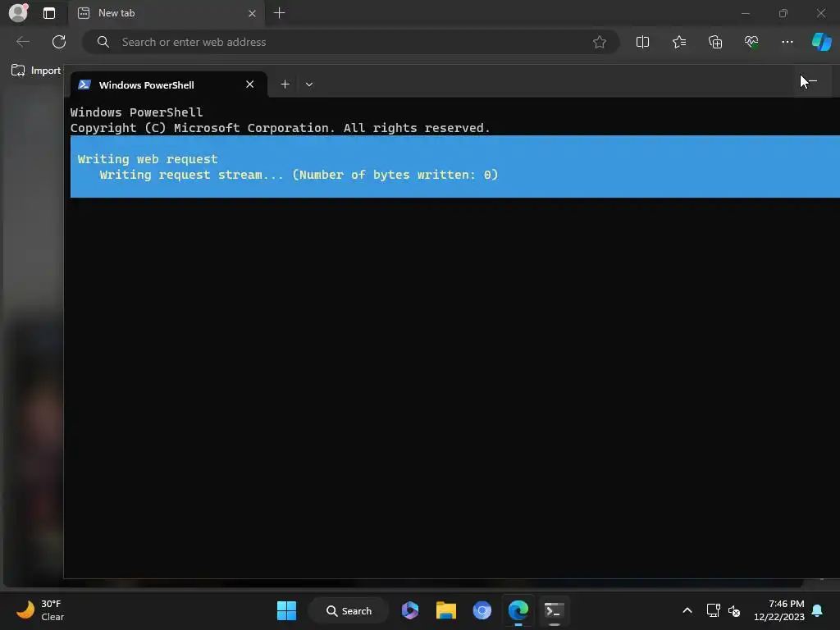
Task: Click the taskbar Search box
Action: click(x=349, y=610)
